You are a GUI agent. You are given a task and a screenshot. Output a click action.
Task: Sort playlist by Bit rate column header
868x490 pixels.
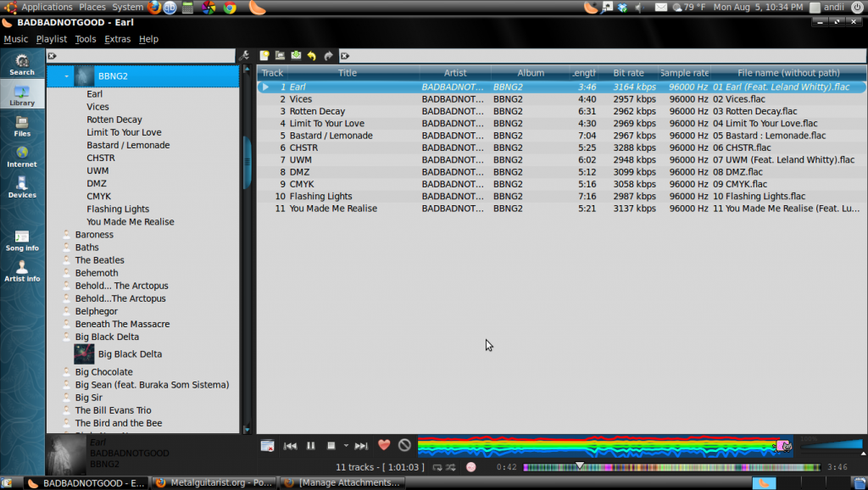pos(628,73)
